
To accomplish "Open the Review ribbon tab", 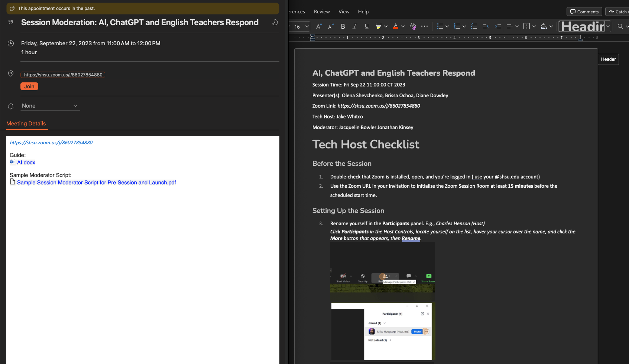I will [x=322, y=12].
